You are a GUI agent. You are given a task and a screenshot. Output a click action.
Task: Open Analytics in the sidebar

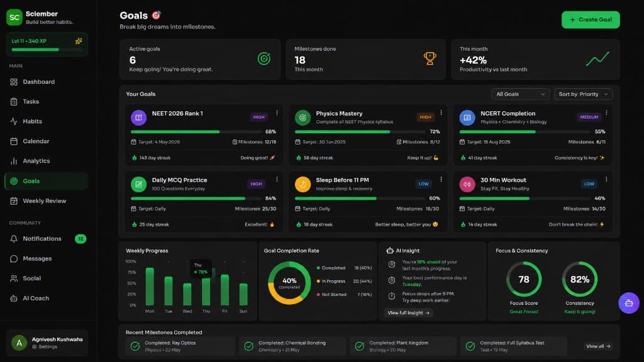tap(47, 161)
